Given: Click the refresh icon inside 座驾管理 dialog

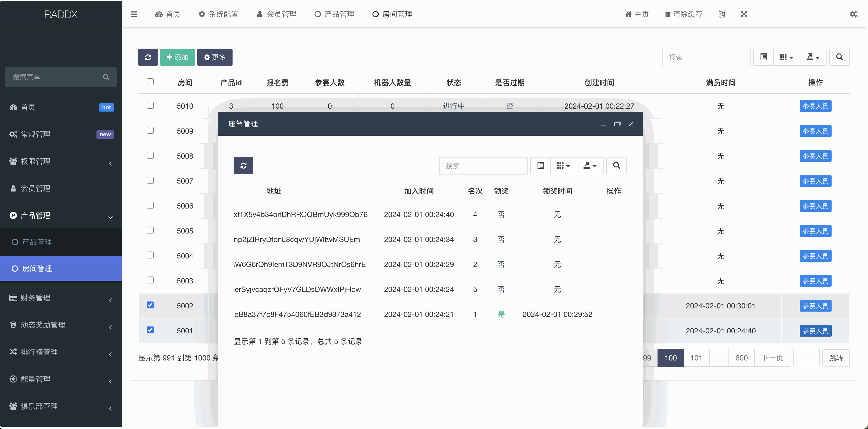Looking at the screenshot, I should [x=243, y=165].
